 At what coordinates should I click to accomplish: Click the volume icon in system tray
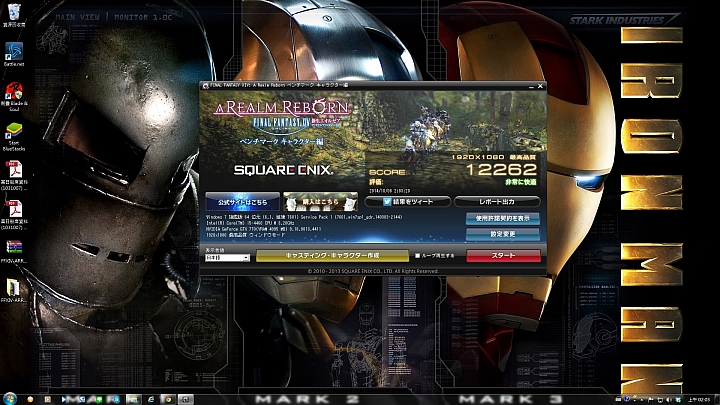(x=669, y=400)
